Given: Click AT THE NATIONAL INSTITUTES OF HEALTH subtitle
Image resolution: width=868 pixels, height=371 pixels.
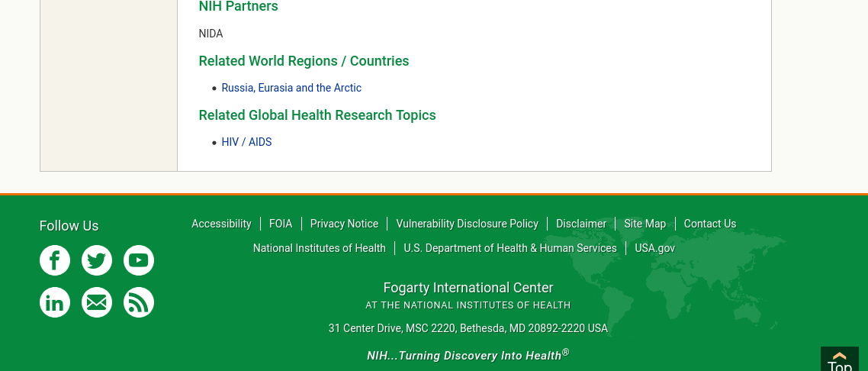Looking at the screenshot, I should tap(468, 305).
